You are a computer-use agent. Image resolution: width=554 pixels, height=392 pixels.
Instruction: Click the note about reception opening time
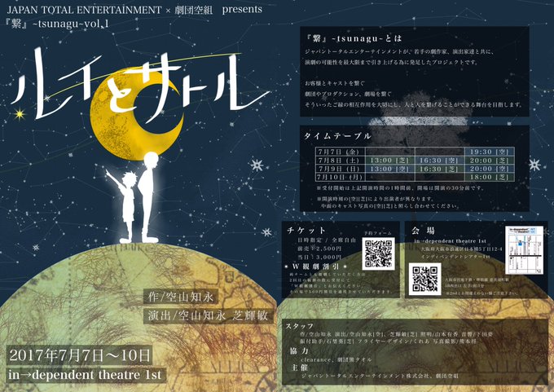(400, 188)
